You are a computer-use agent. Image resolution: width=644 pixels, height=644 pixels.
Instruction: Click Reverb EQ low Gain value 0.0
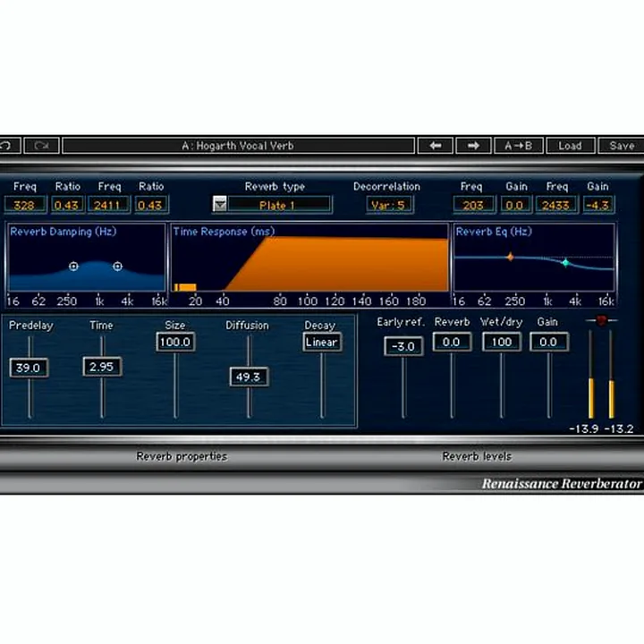point(515,205)
